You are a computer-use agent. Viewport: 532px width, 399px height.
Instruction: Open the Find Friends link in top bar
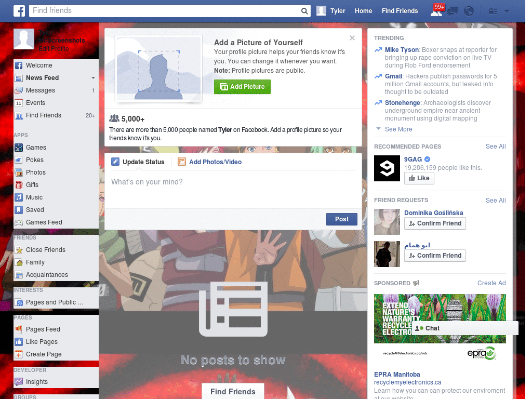pyautogui.click(x=400, y=10)
